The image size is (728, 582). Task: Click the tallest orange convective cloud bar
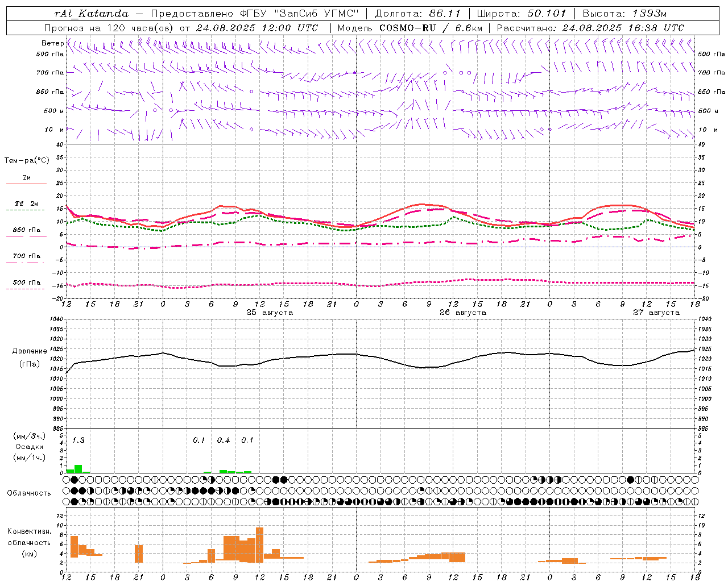[x=259, y=545]
